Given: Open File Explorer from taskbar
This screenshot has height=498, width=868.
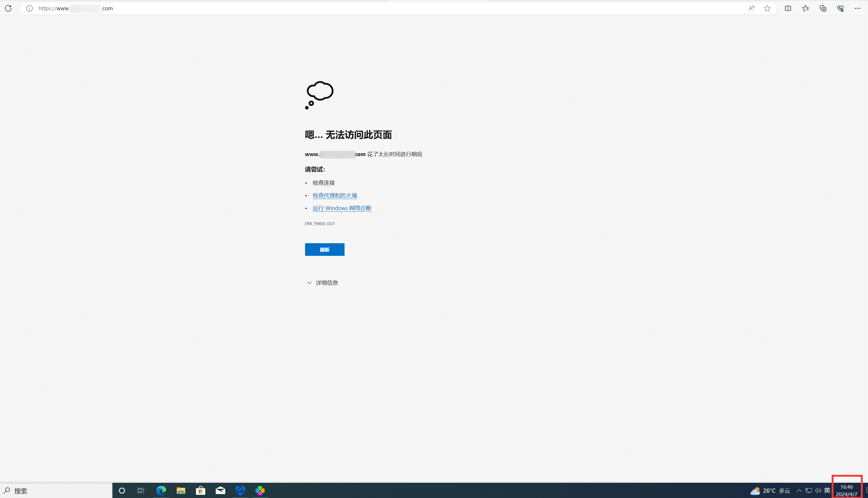Looking at the screenshot, I should pos(181,491).
